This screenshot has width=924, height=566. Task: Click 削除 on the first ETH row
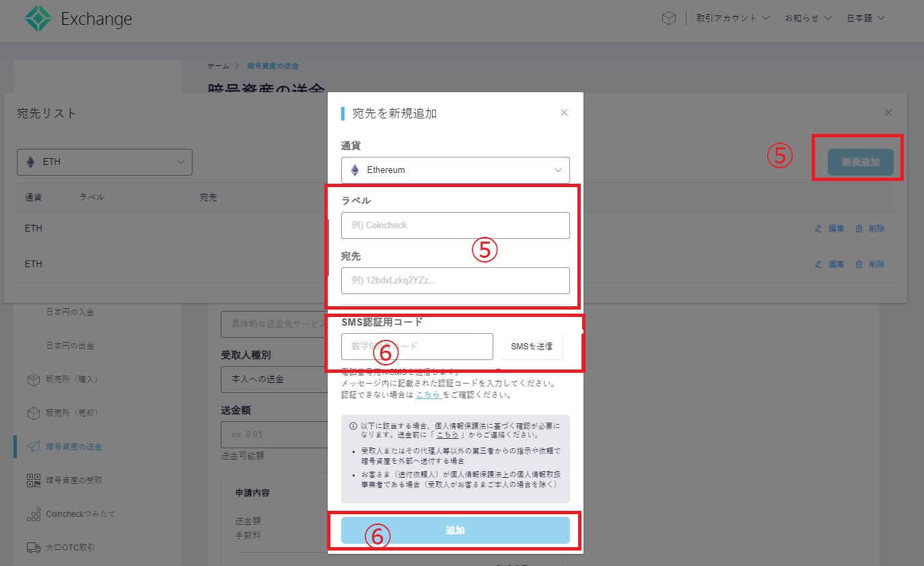tap(869, 229)
